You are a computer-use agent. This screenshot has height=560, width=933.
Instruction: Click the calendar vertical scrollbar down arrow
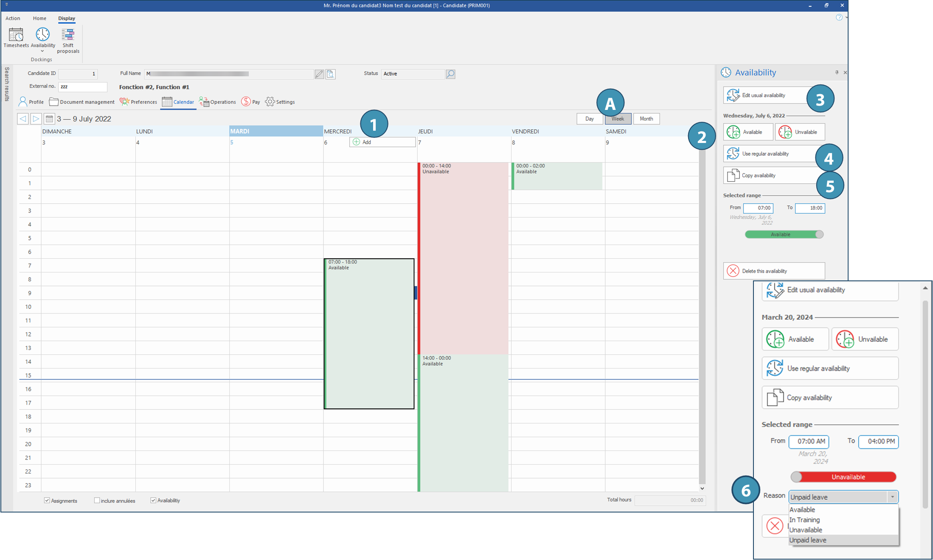tap(702, 488)
